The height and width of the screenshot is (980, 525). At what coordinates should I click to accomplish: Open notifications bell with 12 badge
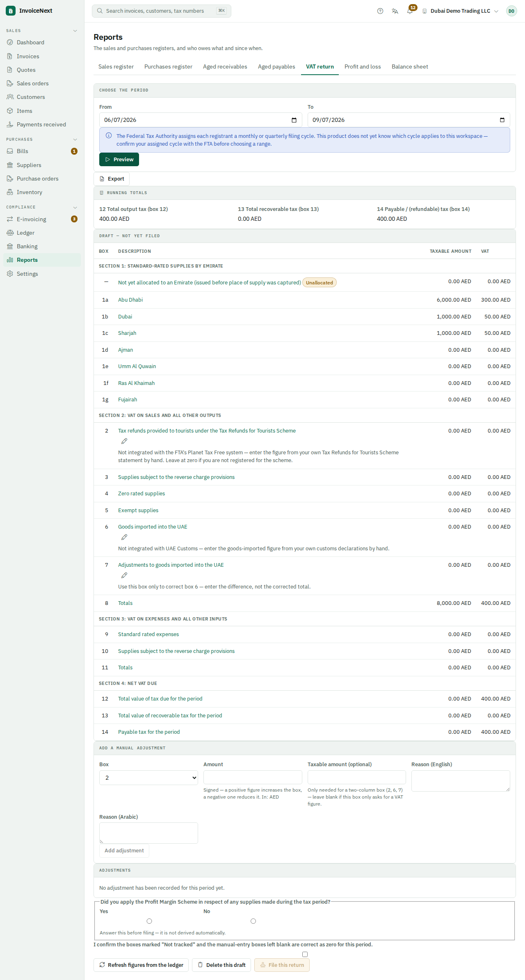pos(410,11)
